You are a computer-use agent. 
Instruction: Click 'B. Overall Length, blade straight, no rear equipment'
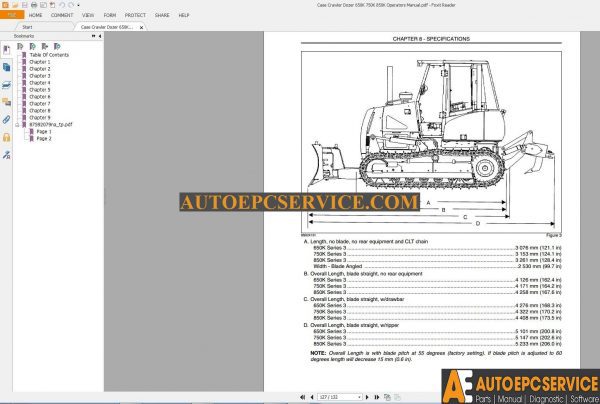click(x=363, y=274)
